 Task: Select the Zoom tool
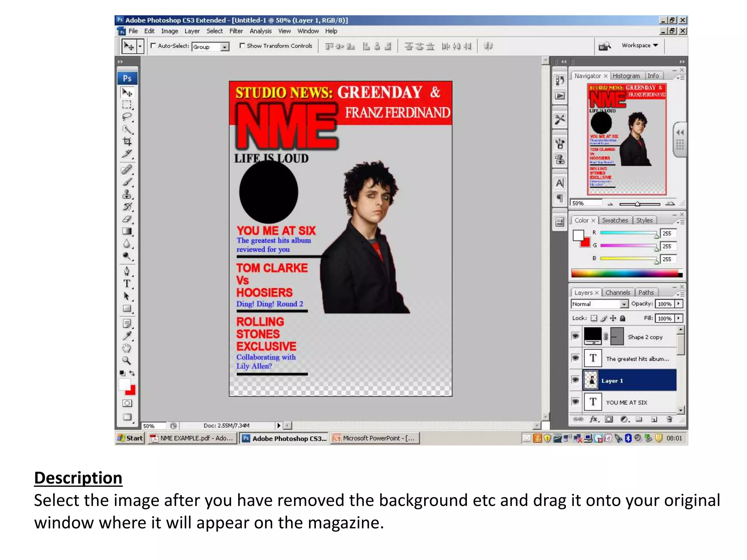pyautogui.click(x=127, y=361)
